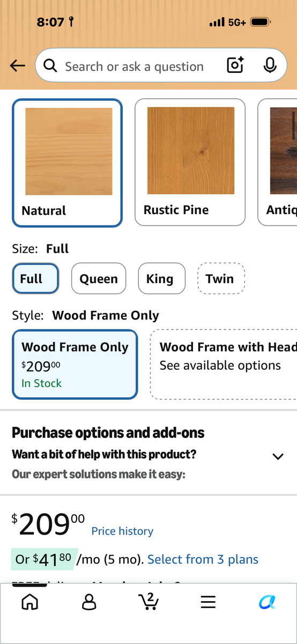Choose the Full size option
The width and height of the screenshot is (297, 644).
click(x=35, y=279)
